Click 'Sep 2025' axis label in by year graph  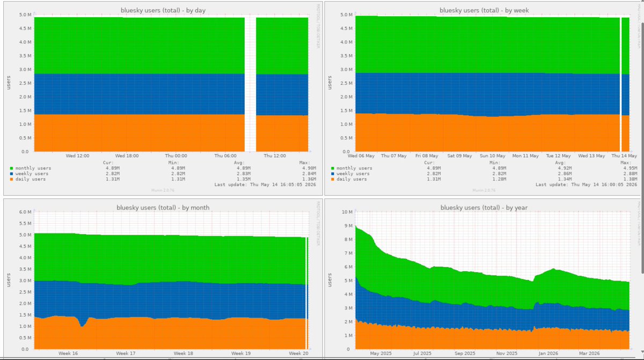[x=465, y=354]
